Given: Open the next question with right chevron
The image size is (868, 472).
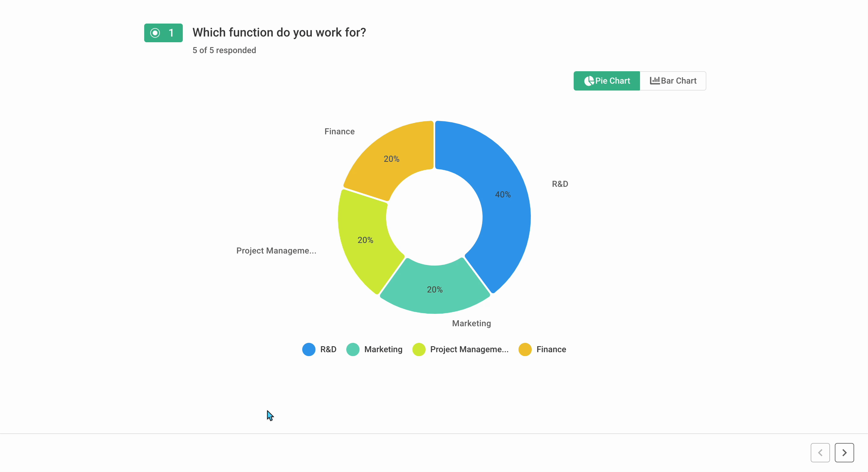Looking at the screenshot, I should coord(844,452).
